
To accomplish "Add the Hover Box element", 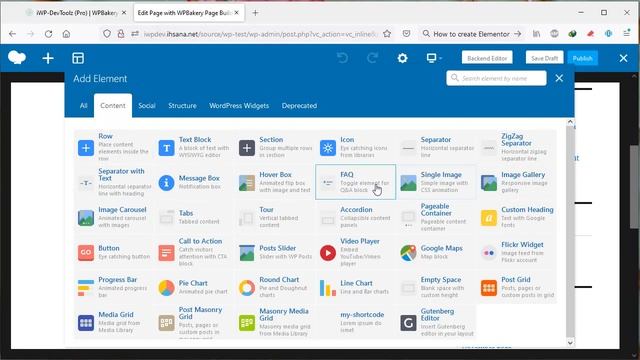I will pos(275,182).
